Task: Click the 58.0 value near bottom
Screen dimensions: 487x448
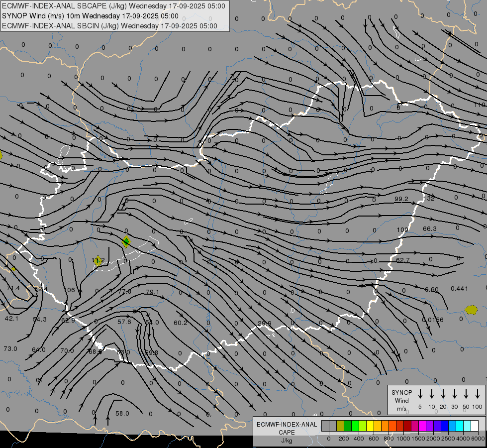Action: pos(122,413)
